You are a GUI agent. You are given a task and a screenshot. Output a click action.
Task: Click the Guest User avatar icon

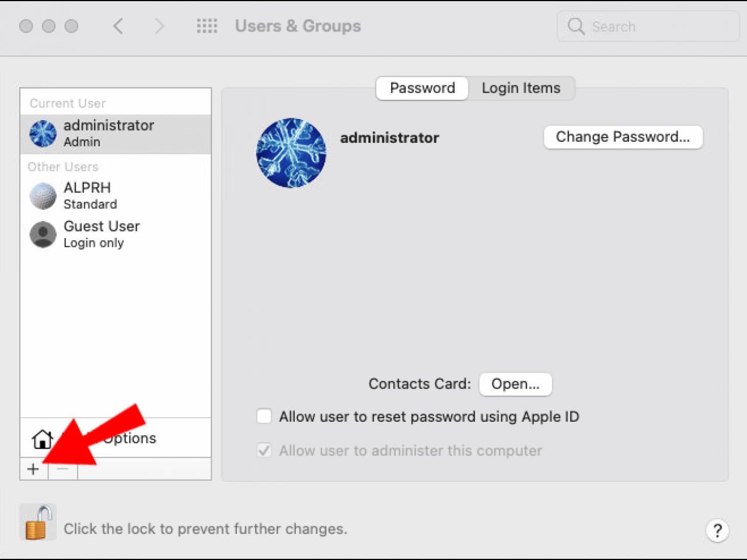click(x=42, y=235)
